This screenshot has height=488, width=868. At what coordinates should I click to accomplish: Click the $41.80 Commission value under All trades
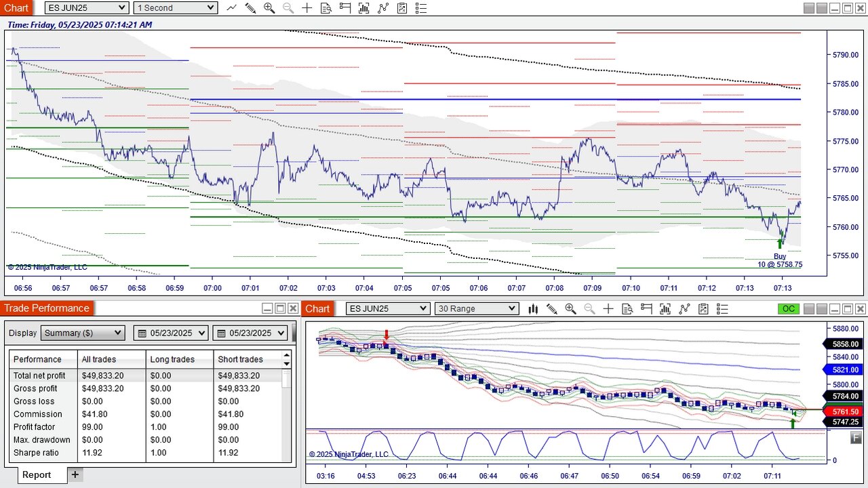pyautogui.click(x=95, y=414)
